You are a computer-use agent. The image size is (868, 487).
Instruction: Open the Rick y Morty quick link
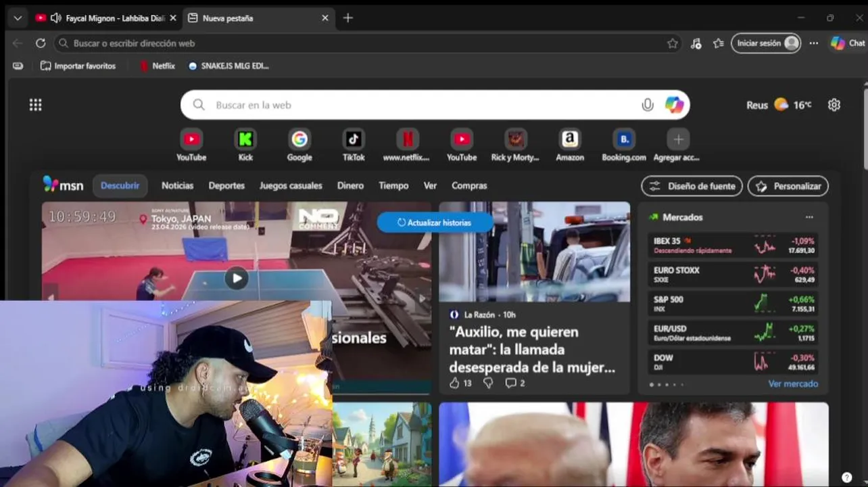(x=516, y=145)
